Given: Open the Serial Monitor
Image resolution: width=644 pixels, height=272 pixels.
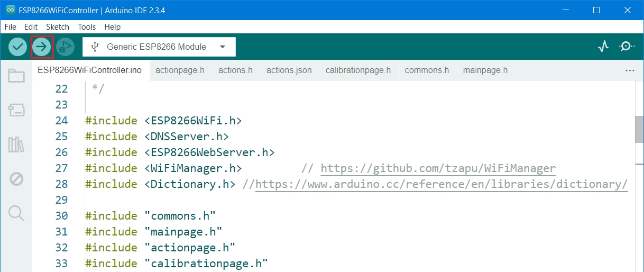Looking at the screenshot, I should (627, 47).
